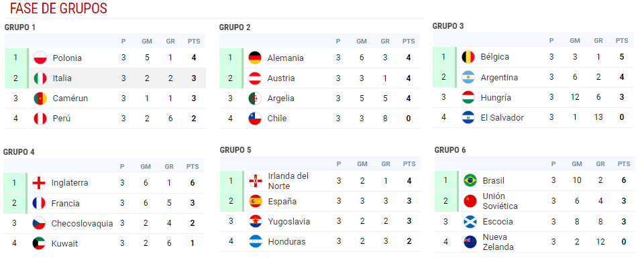Open the Unión Soviética team link
This screenshot has height=262, width=644.
click(x=500, y=201)
